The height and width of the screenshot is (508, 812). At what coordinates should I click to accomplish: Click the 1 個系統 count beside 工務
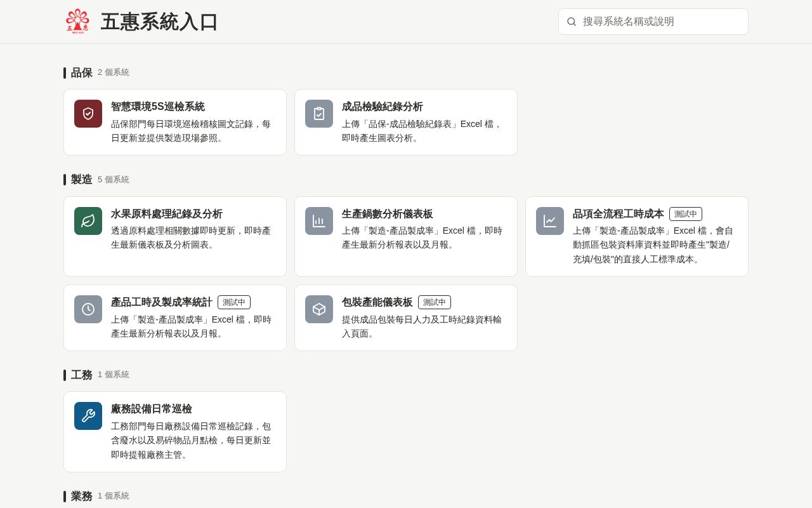coord(114,375)
